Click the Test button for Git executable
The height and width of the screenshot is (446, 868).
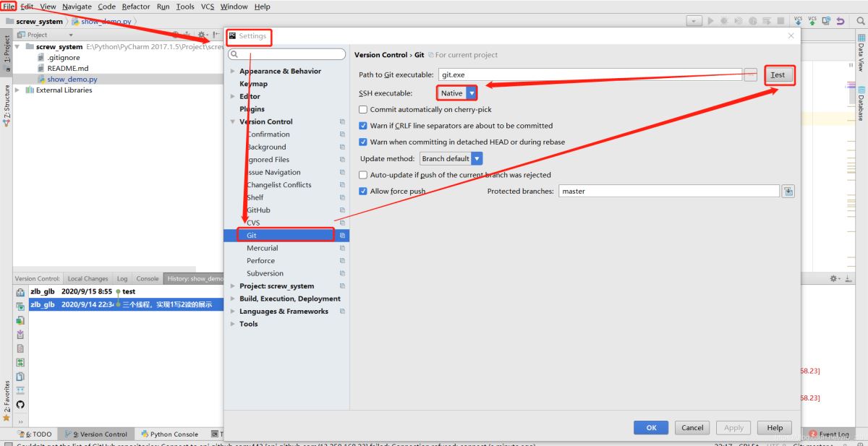pyautogui.click(x=778, y=74)
